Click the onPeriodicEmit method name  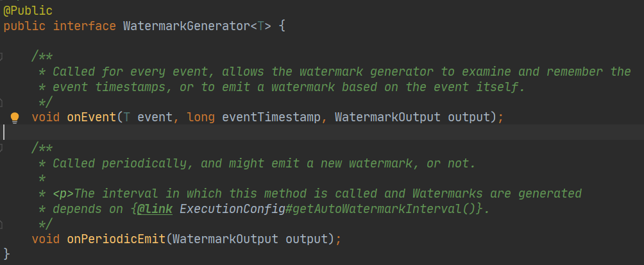coord(116,239)
